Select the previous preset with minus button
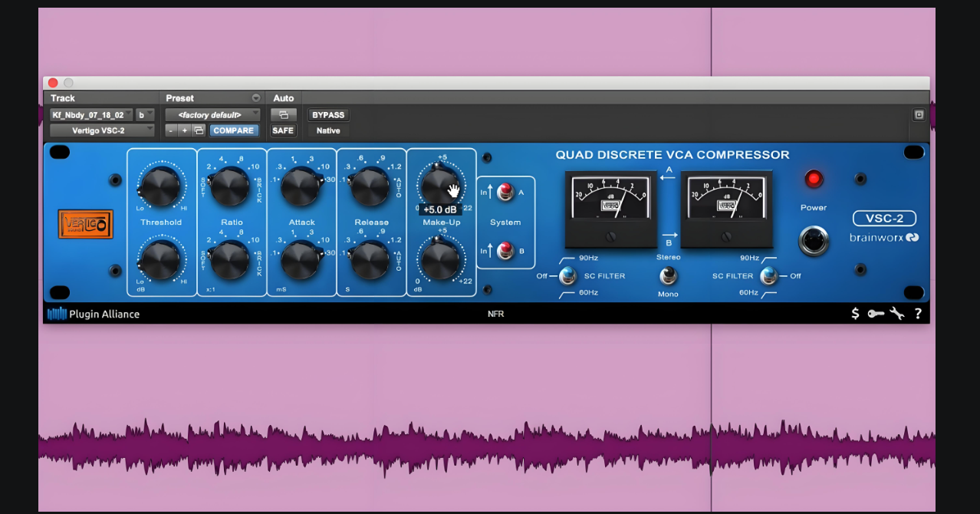 [170, 130]
